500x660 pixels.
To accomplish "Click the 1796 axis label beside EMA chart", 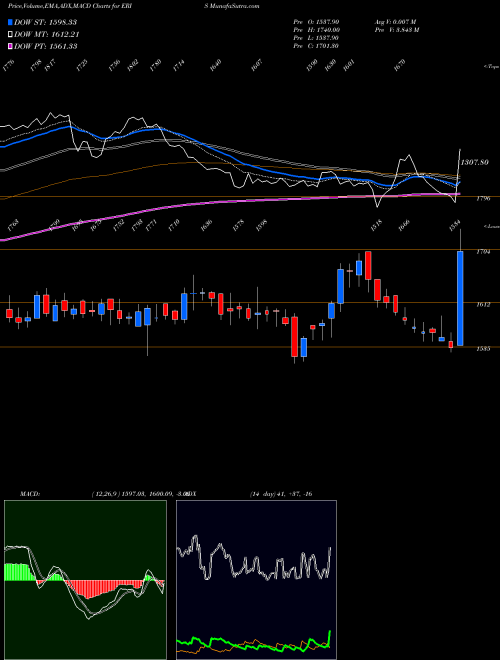I will pyautogui.click(x=482, y=198).
